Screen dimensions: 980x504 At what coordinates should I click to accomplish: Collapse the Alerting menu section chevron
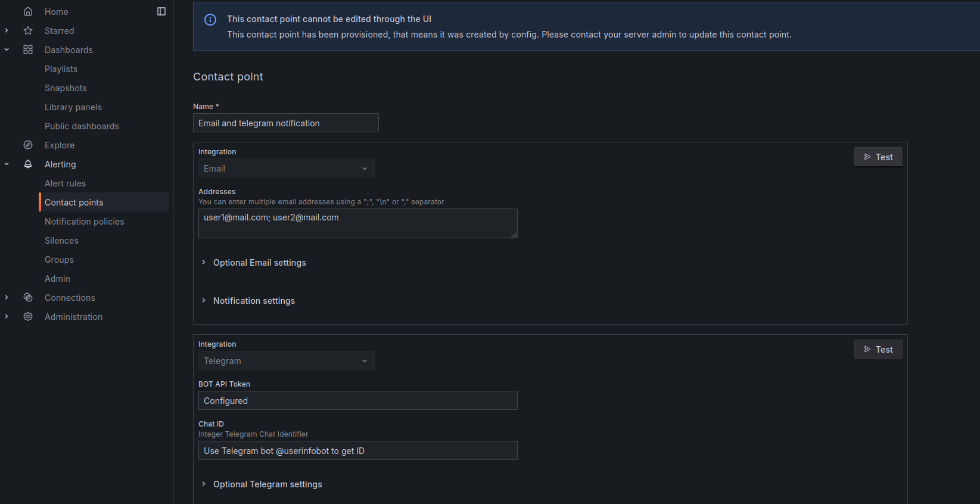point(7,164)
